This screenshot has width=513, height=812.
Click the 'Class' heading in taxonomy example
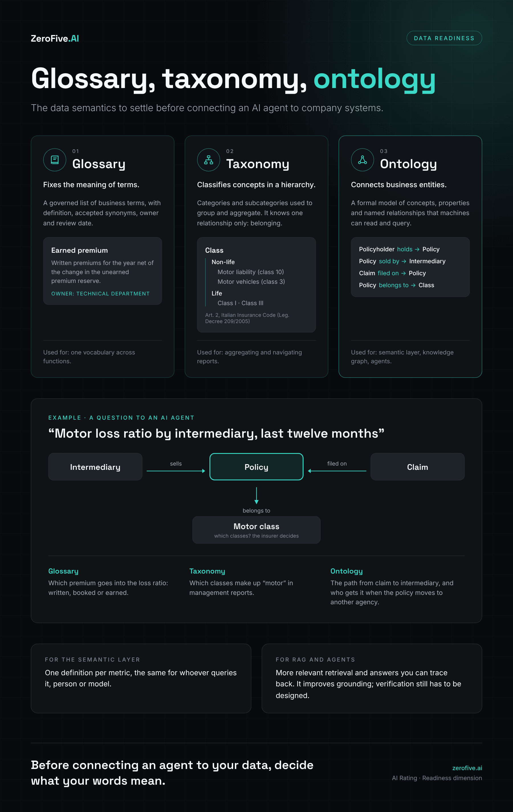(214, 250)
